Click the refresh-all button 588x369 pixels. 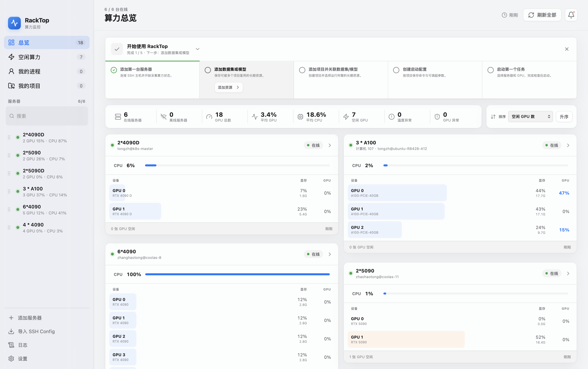pyautogui.click(x=542, y=15)
